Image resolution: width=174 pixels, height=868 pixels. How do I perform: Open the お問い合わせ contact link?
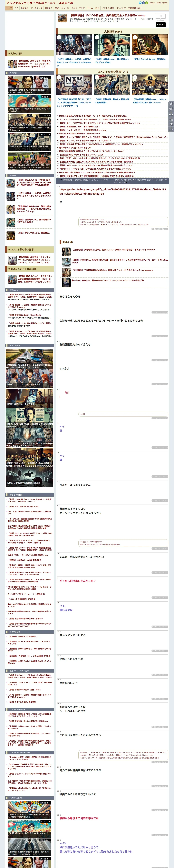pos(162,3)
